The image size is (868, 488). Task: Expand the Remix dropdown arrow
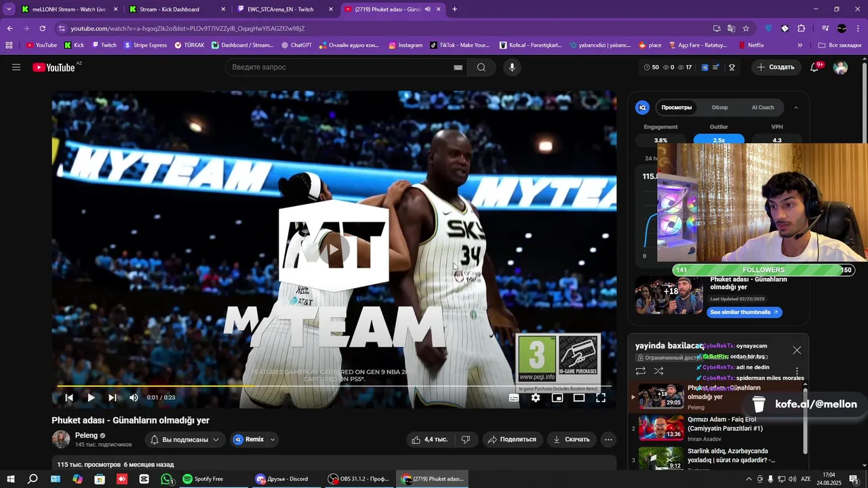tap(273, 439)
